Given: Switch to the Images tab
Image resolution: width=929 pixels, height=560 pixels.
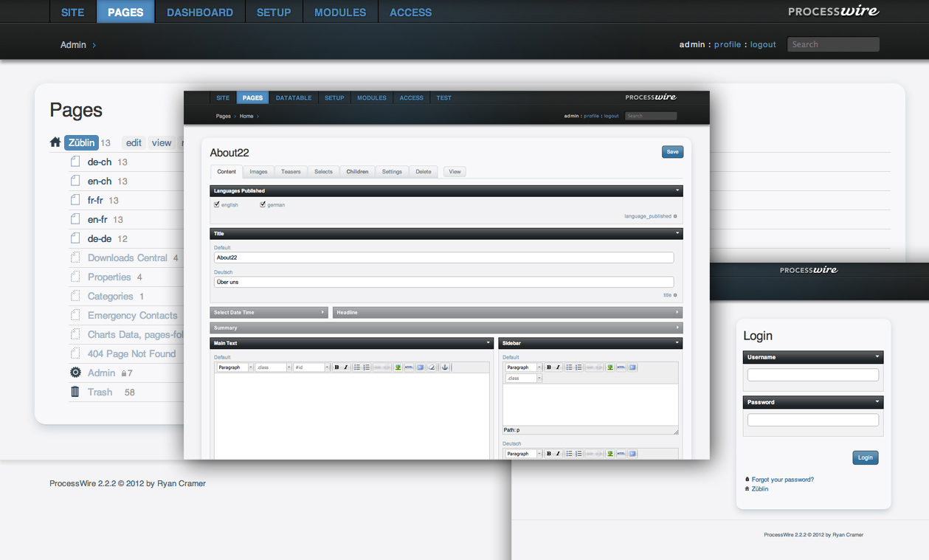Looking at the screenshot, I should [x=258, y=172].
